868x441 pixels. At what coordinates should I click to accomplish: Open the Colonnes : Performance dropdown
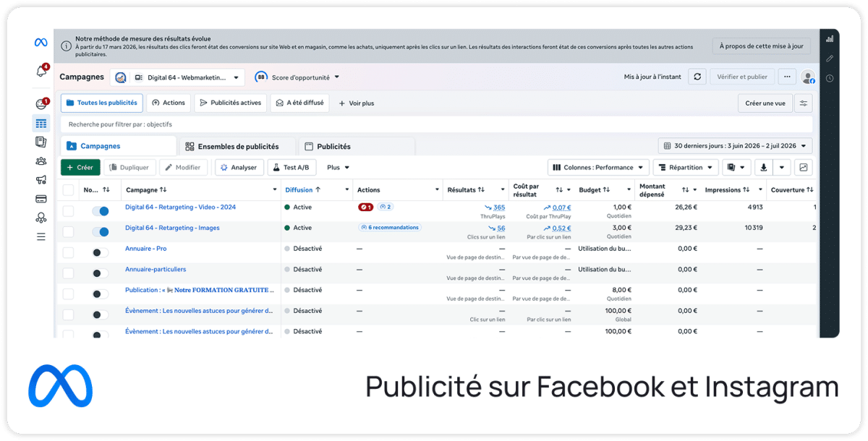click(x=597, y=167)
